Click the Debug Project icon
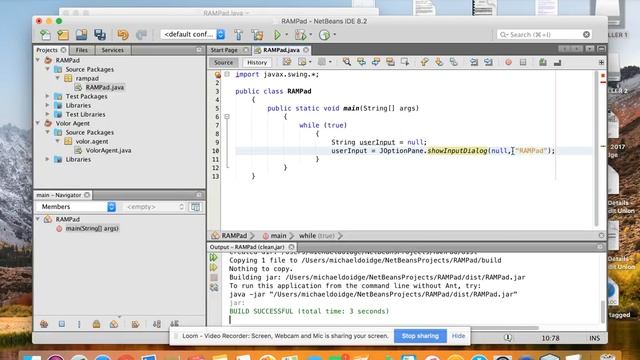 coord(300,35)
